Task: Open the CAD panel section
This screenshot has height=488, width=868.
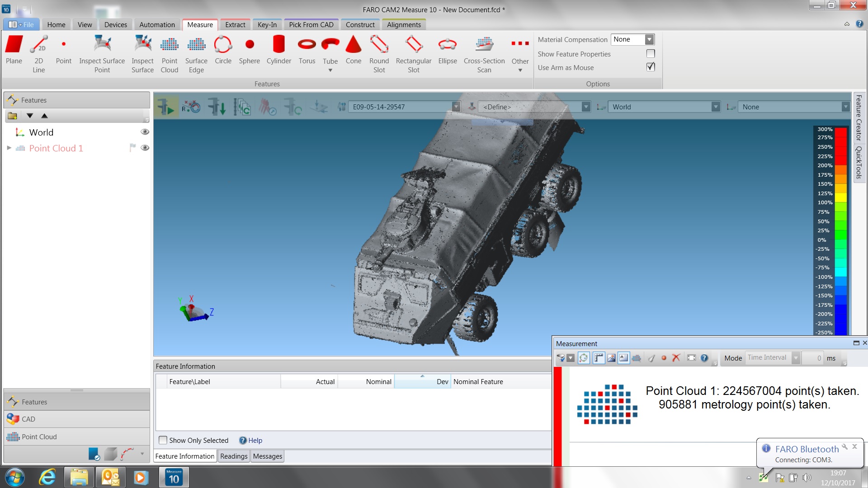Action: click(x=77, y=419)
